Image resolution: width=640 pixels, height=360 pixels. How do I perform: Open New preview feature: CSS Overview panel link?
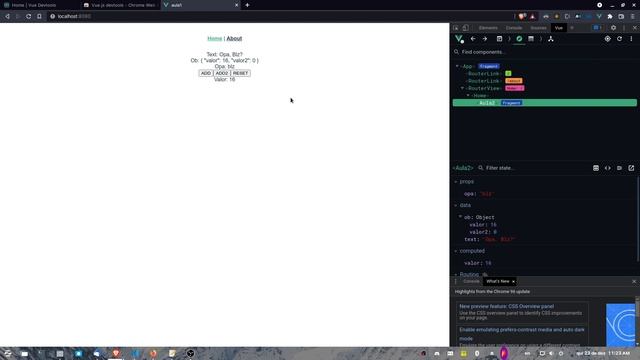tap(507, 306)
